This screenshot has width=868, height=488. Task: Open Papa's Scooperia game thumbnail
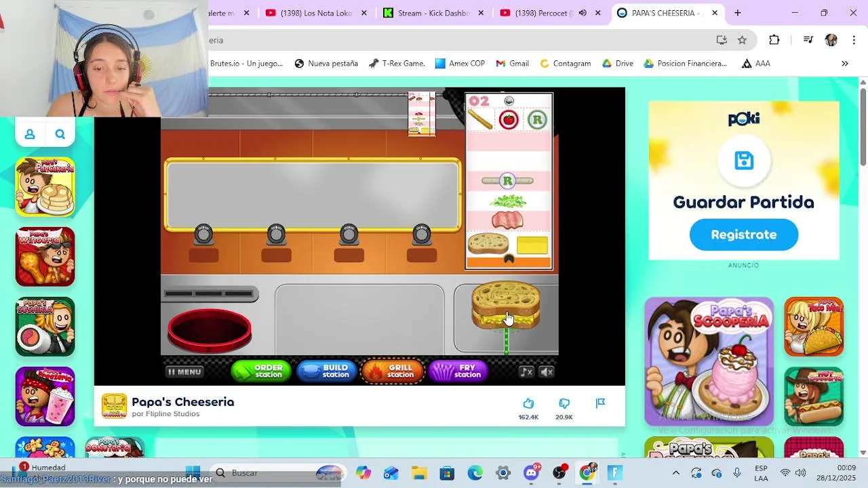click(x=709, y=361)
